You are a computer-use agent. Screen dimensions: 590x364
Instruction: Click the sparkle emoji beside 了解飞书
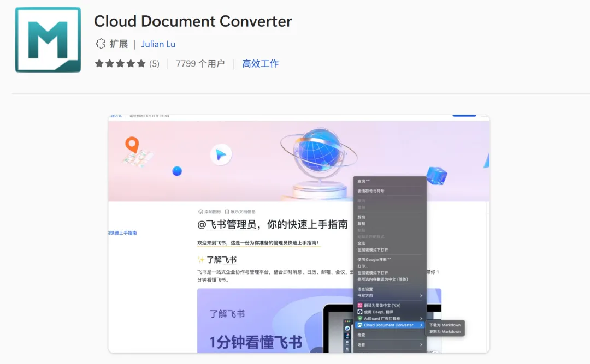point(201,260)
